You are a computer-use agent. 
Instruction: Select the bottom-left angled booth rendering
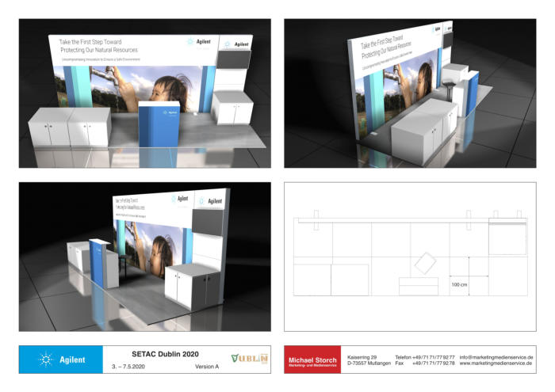[x=145, y=257]
